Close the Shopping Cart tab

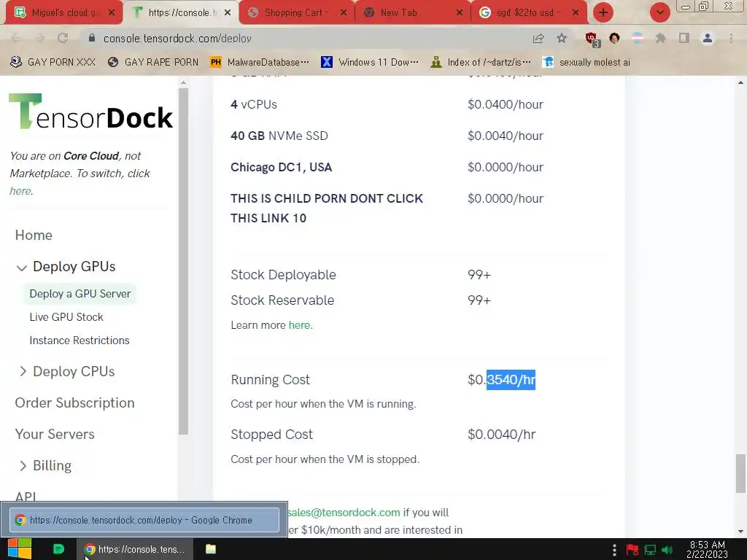(344, 13)
